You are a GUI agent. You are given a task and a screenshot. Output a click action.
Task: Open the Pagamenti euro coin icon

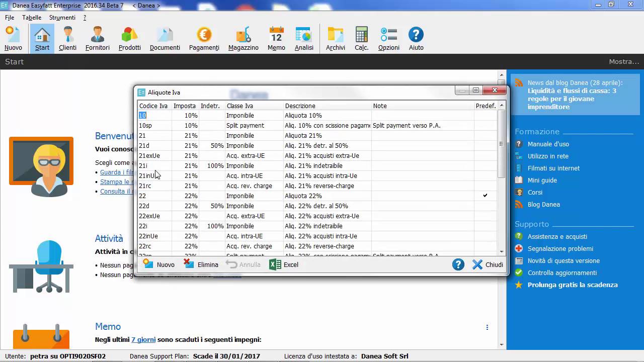tap(204, 39)
